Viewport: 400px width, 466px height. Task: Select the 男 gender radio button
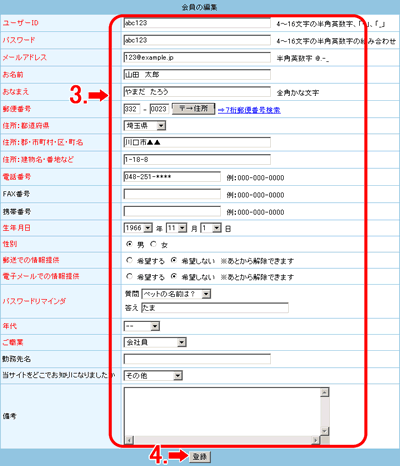coord(129,244)
